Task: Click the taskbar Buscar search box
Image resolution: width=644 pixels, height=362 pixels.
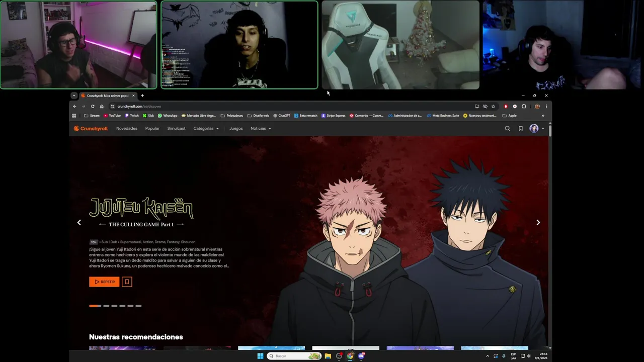Action: 294,356
